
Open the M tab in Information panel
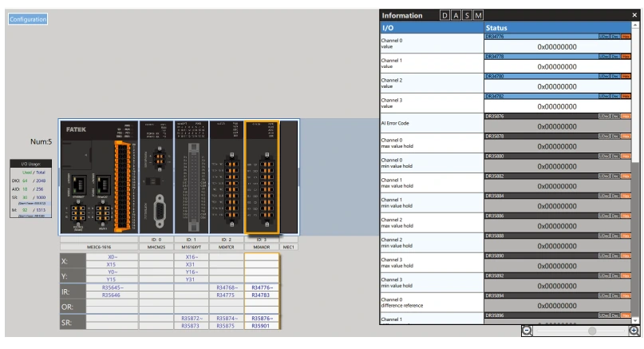pyautogui.click(x=479, y=15)
